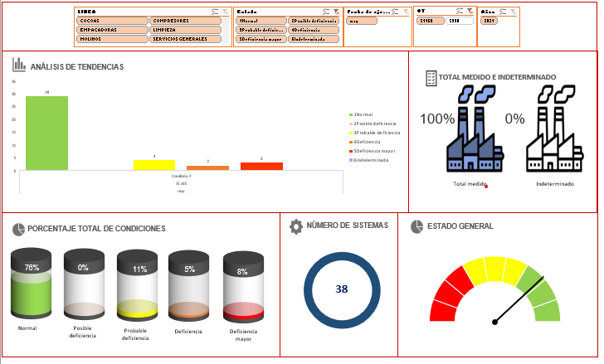Select the unselected second item in the OT slicer
This screenshot has height=364, width=604.
pyautogui.click(x=459, y=21)
